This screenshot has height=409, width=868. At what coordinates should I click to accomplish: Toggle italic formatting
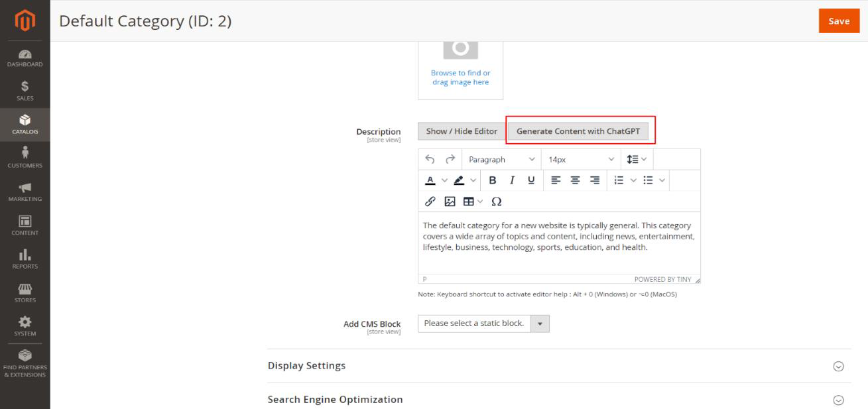pyautogui.click(x=512, y=180)
